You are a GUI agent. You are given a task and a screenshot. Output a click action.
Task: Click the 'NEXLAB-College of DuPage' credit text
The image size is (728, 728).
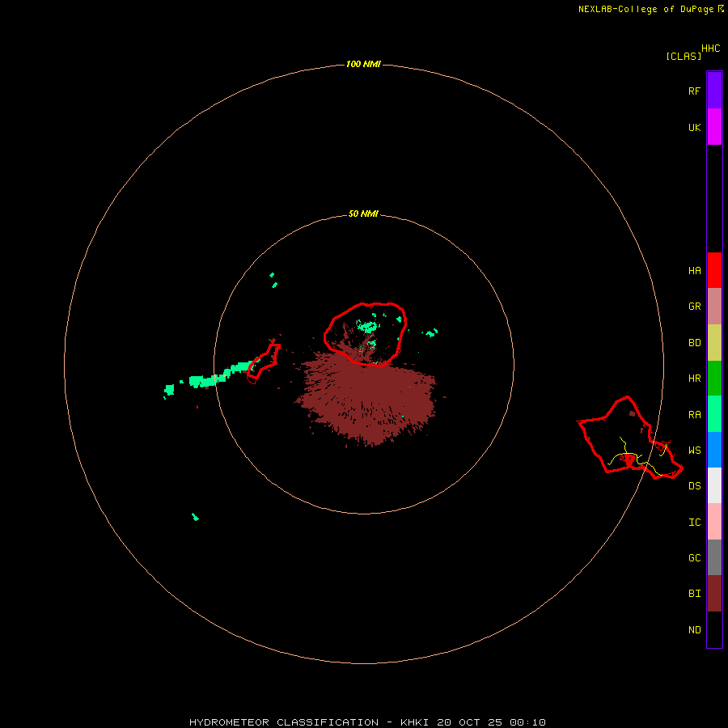click(x=645, y=9)
